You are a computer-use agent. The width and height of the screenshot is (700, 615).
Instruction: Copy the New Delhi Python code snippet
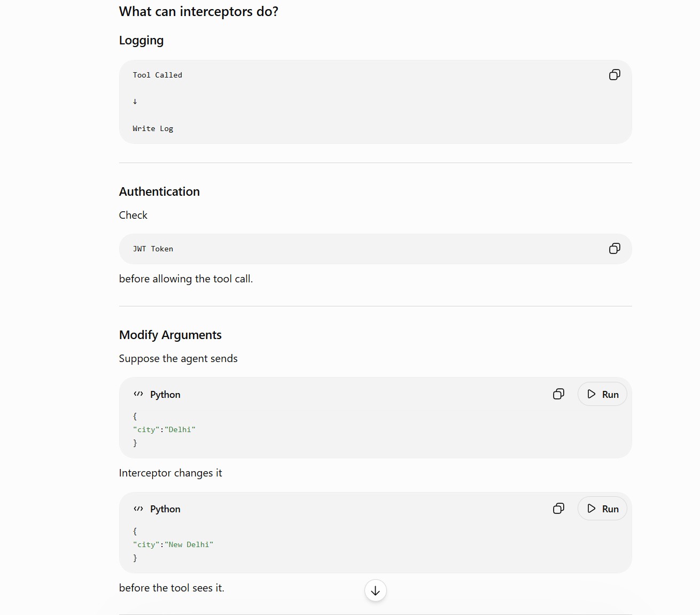pos(558,509)
